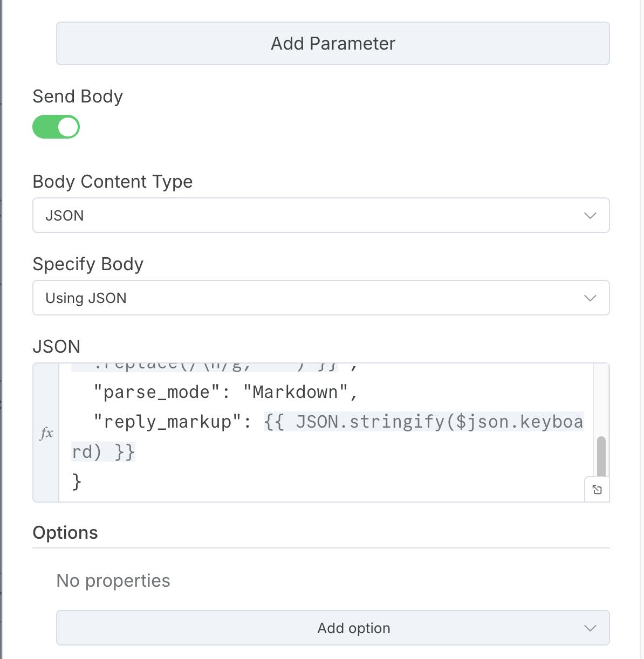This screenshot has width=644, height=659.
Task: Click the Options section header
Action: [65, 533]
